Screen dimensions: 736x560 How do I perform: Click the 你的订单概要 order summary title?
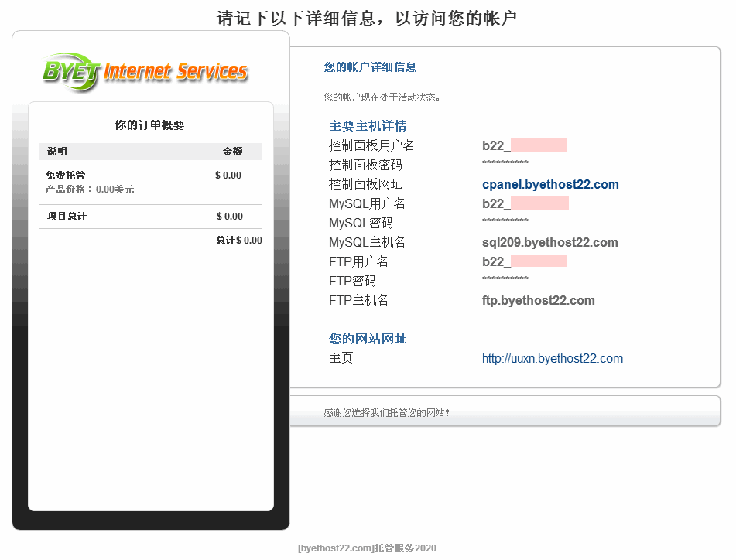pyautogui.click(x=149, y=125)
